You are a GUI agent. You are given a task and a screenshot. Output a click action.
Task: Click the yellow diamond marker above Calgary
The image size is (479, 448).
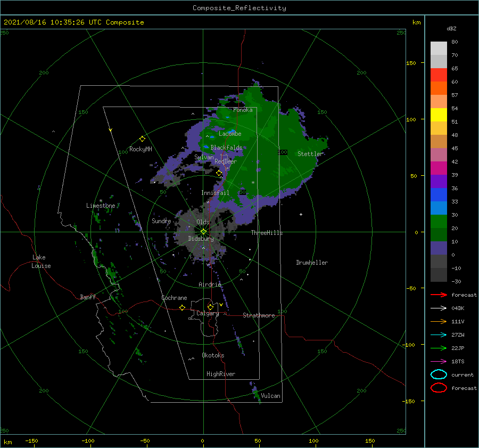(x=210, y=307)
